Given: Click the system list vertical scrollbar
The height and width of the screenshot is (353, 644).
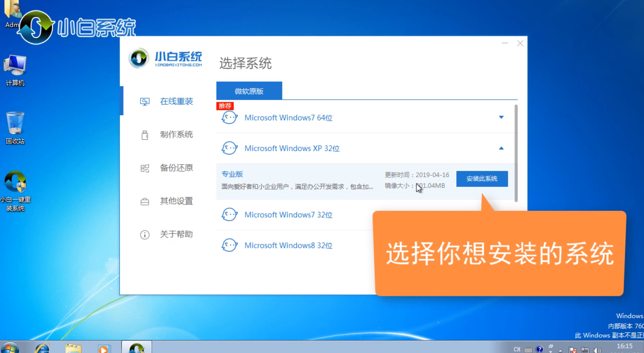Looking at the screenshot, I should point(516,153).
